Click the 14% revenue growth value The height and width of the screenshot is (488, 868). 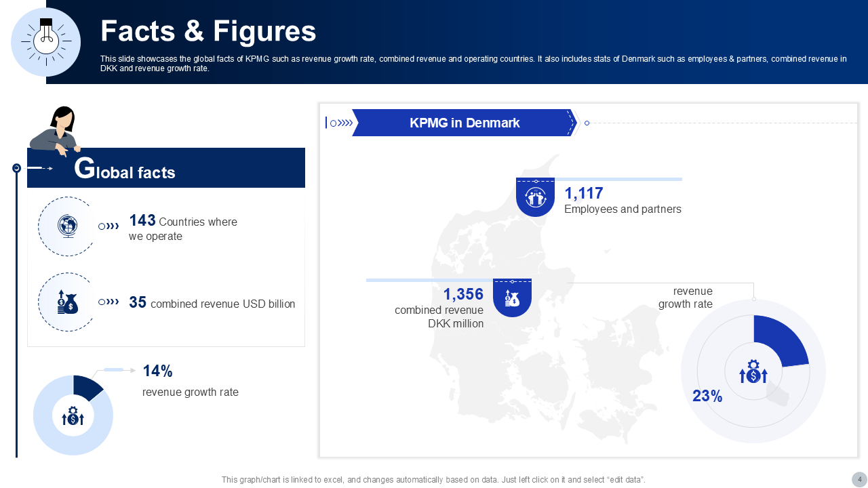157,371
